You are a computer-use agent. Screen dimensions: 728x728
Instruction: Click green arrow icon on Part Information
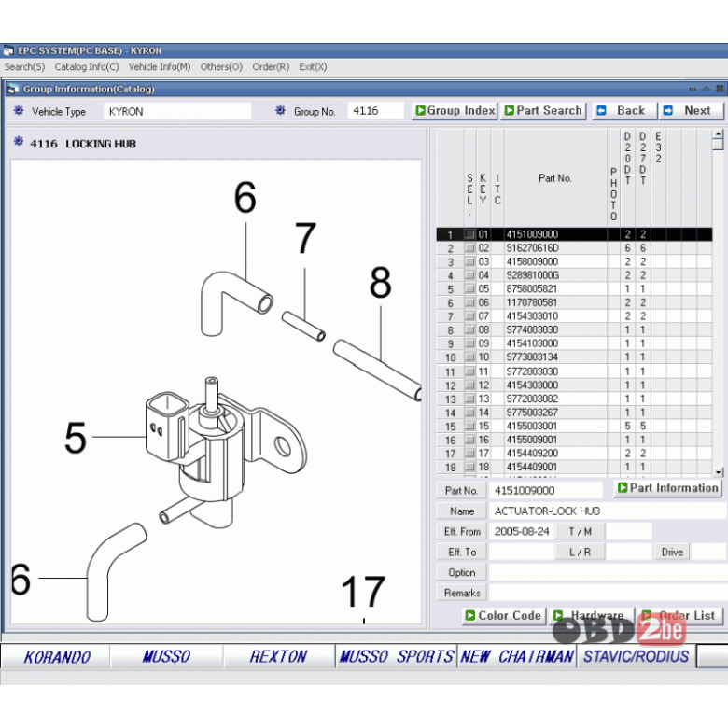623,487
